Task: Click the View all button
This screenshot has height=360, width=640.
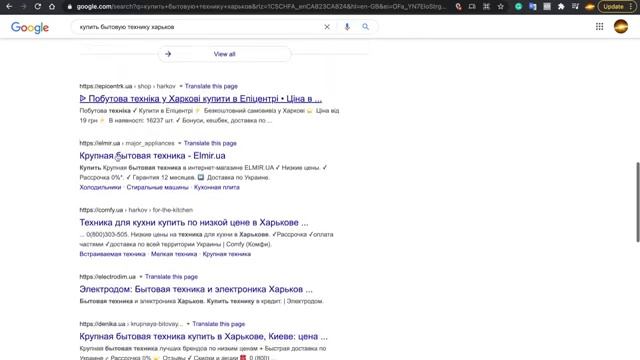Action: (x=224, y=54)
